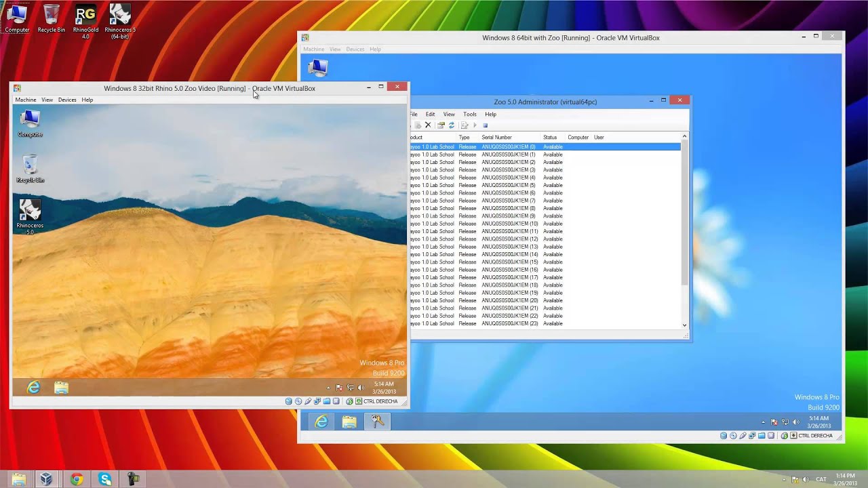
Task: Select RhinoGold 4.0 icon on host desktop
Action: tap(85, 21)
